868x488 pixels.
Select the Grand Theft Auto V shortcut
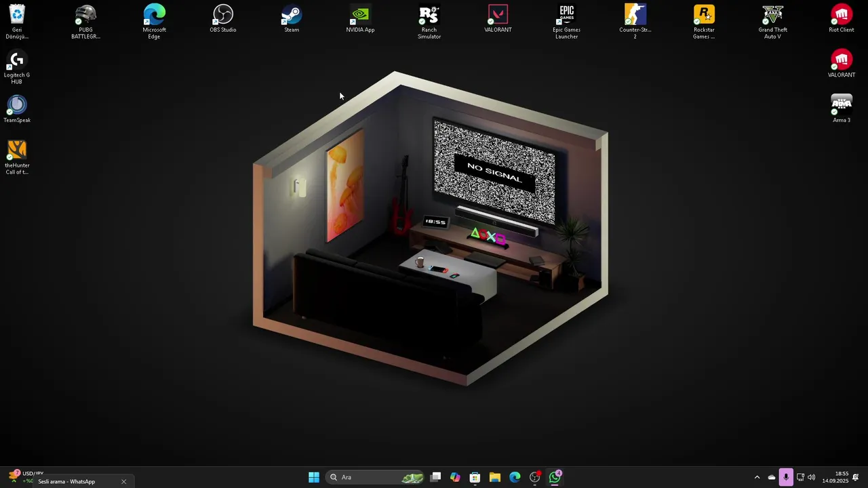[772, 22]
